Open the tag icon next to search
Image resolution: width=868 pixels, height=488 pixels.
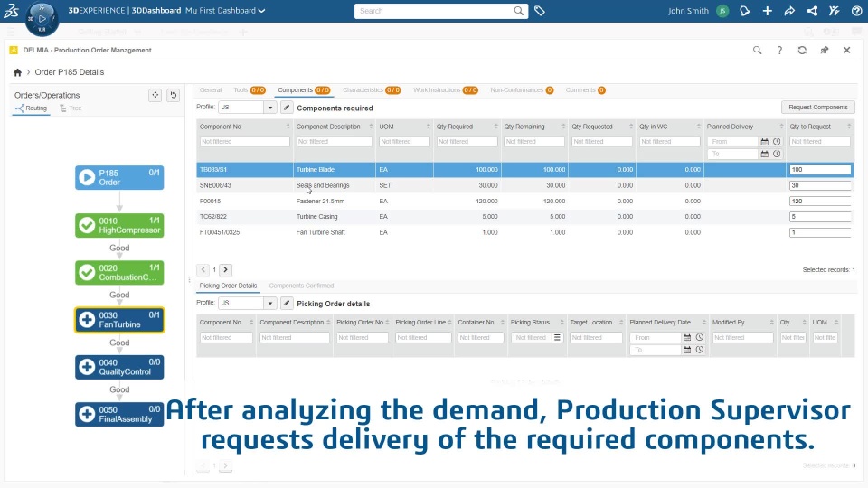click(x=540, y=11)
